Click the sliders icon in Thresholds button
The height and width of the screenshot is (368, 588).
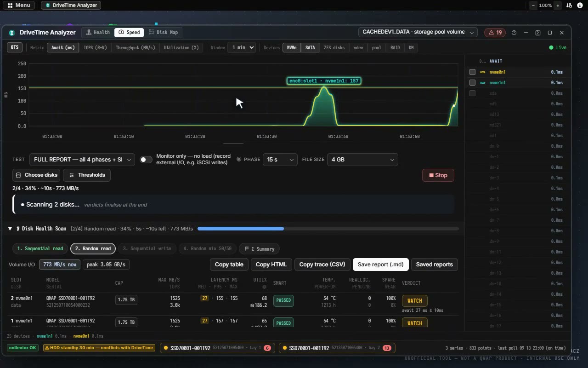(72, 175)
